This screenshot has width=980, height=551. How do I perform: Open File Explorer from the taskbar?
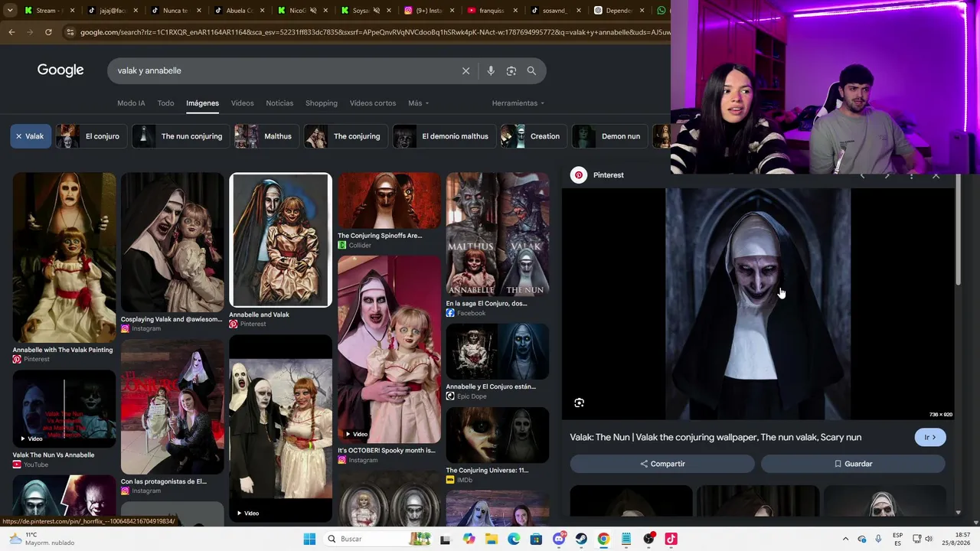point(492,539)
